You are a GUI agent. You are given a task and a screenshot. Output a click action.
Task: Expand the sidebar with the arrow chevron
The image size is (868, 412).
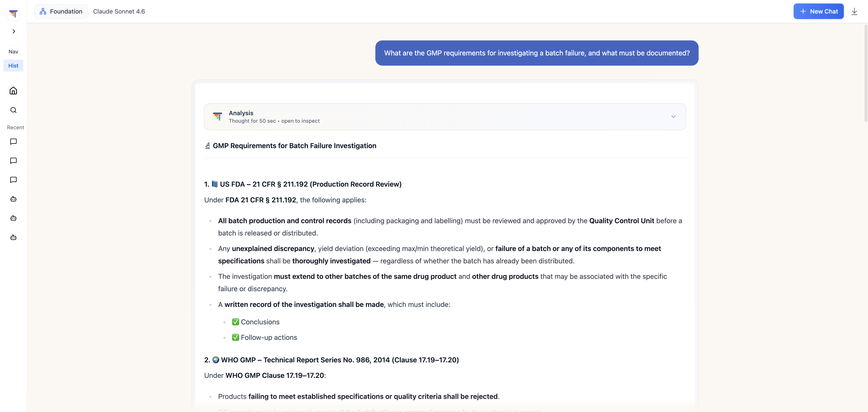[x=14, y=31]
